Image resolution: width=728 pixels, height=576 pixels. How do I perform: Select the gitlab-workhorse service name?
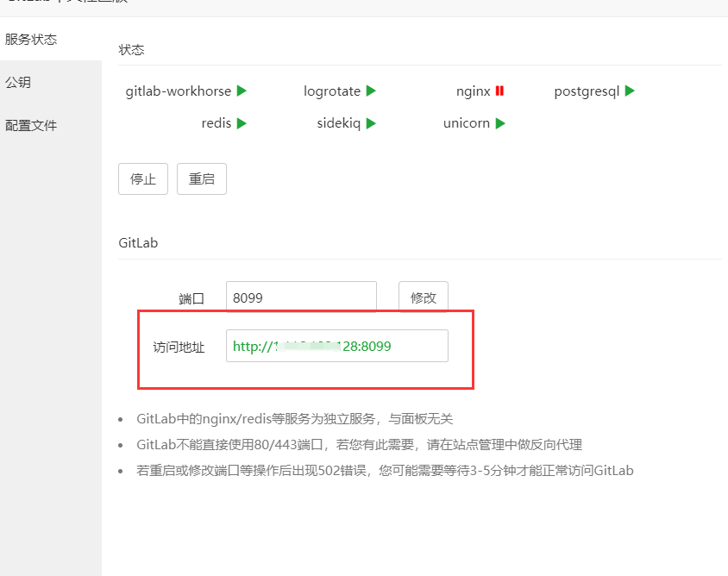click(179, 91)
